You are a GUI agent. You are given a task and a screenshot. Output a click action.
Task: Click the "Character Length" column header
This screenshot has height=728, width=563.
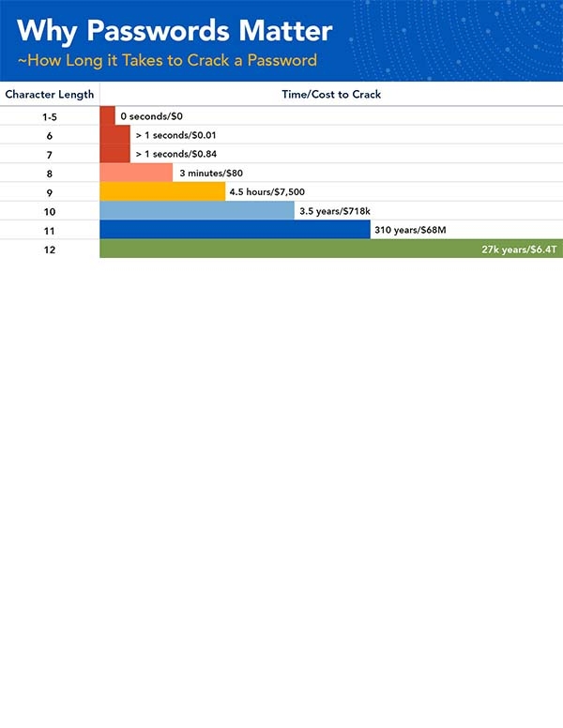coord(49,95)
